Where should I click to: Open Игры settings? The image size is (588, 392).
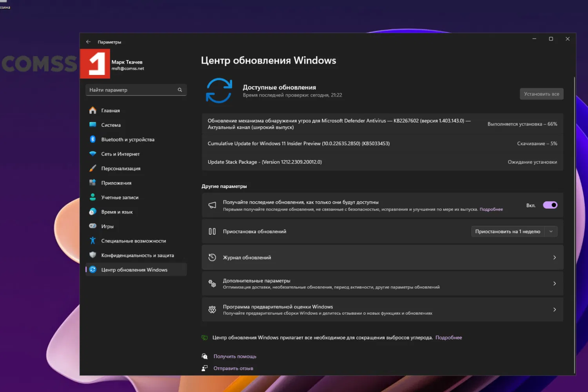point(136,226)
